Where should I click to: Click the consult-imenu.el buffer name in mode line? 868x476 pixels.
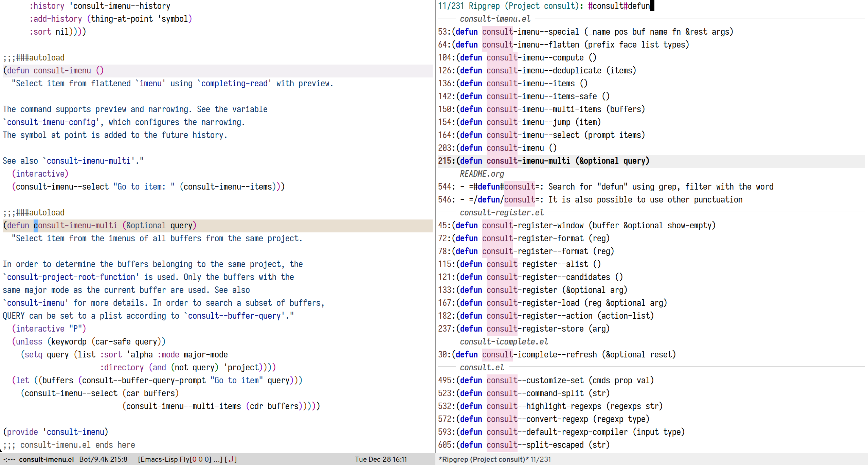pyautogui.click(x=46, y=459)
